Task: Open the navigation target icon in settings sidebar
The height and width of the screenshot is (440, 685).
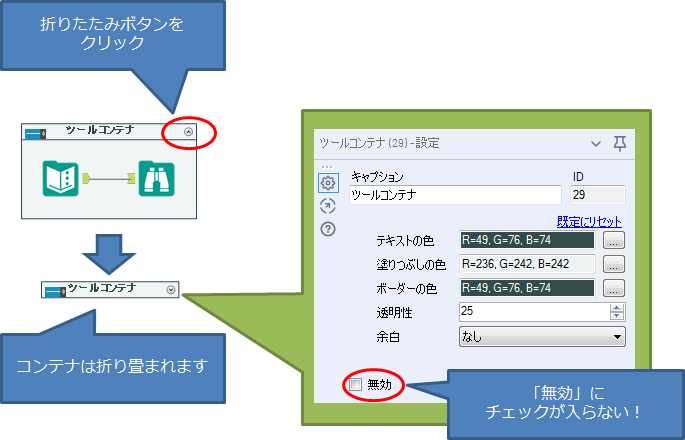Action: [328, 206]
